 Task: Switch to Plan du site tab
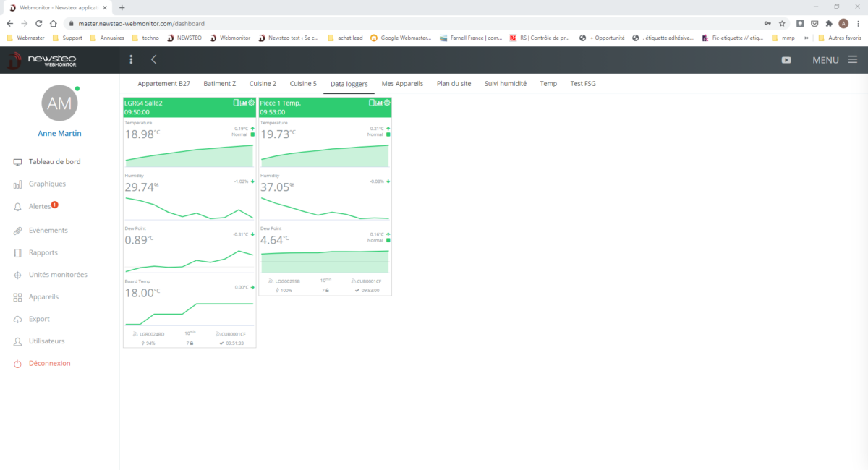(454, 84)
